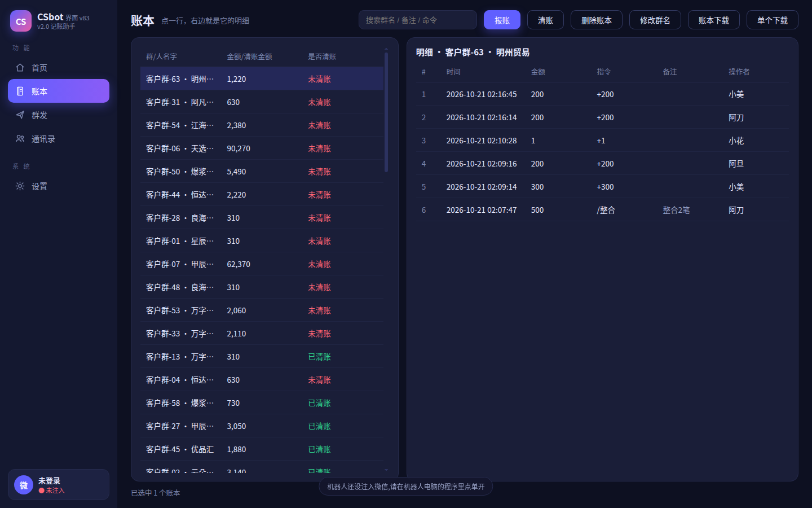The width and height of the screenshot is (812, 508).
Task: Select ledger row 客户群-44 with 2,220
Action: pos(262,195)
